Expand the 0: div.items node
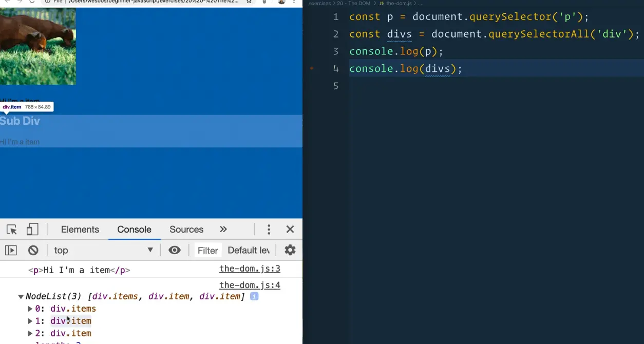644x344 pixels. [30, 309]
